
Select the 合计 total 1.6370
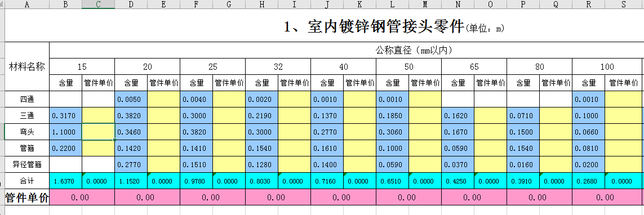pyautogui.click(x=66, y=181)
